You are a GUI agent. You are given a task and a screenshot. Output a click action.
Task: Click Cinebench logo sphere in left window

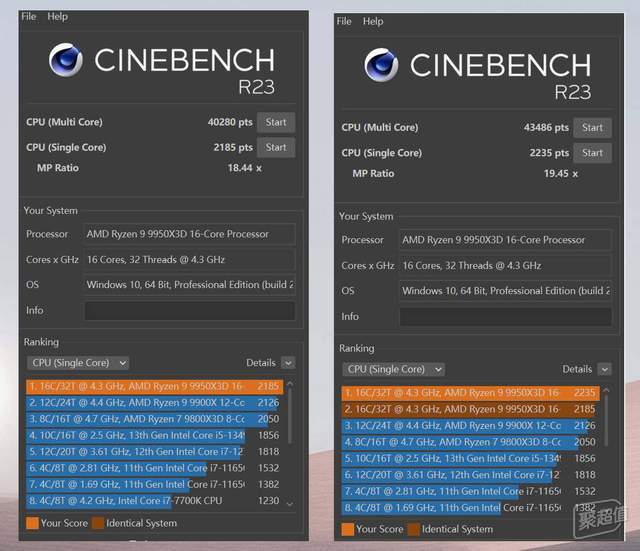click(65, 60)
